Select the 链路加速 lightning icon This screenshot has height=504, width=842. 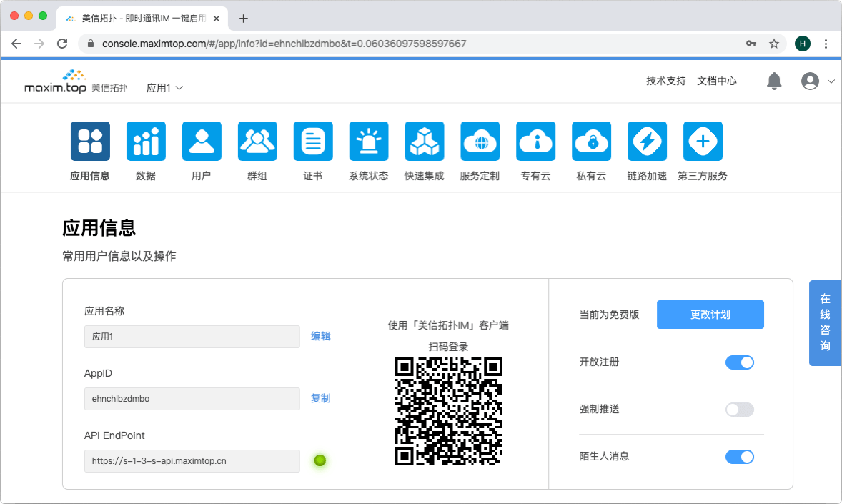[647, 142]
